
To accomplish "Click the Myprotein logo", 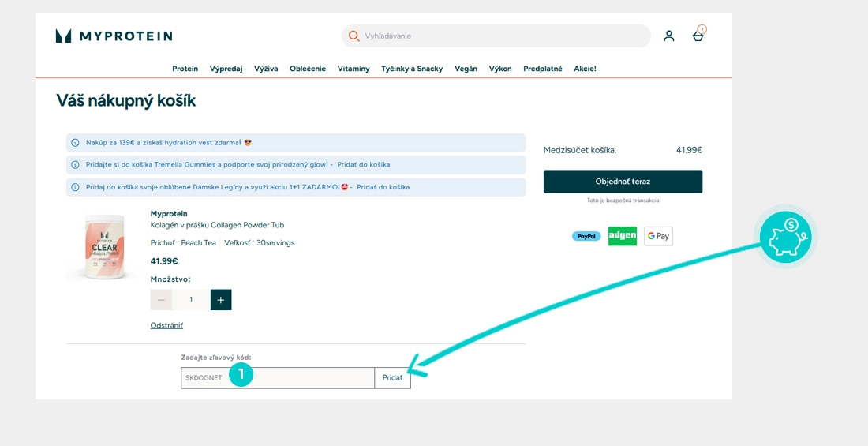I will click(114, 36).
